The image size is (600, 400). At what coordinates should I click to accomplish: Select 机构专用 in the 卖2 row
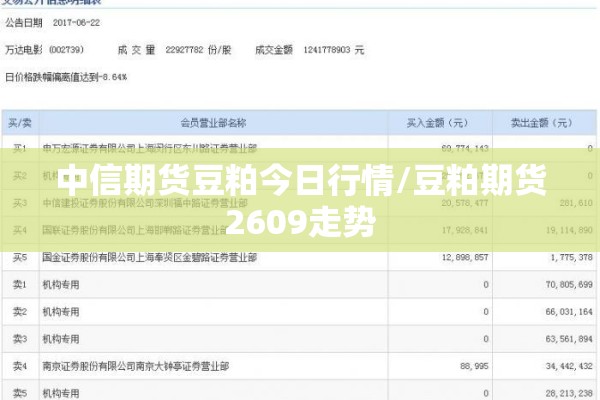click(61, 312)
